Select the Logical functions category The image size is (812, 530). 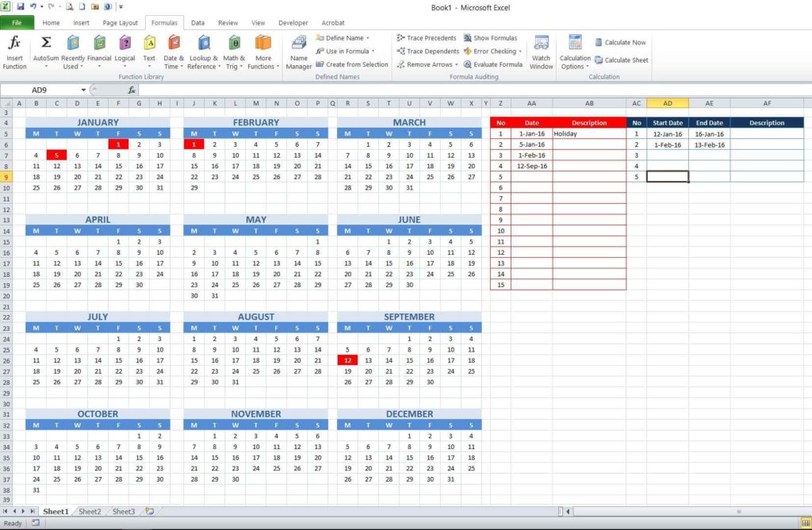click(124, 53)
